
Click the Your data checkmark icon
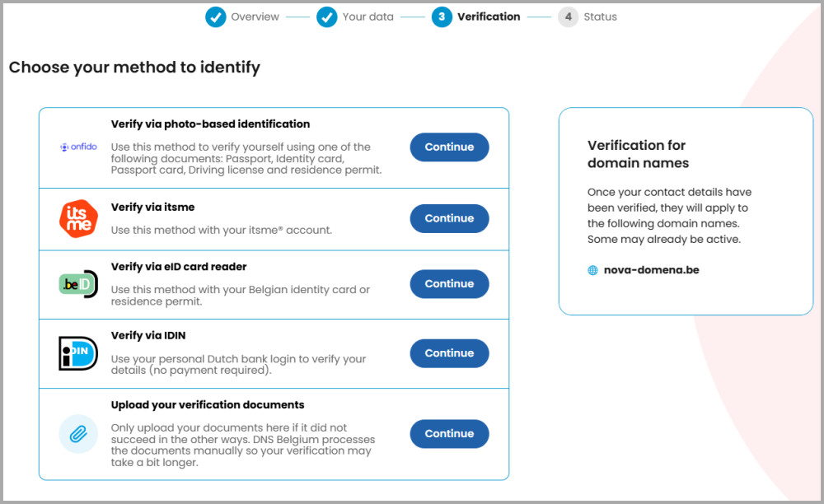pyautogui.click(x=327, y=16)
